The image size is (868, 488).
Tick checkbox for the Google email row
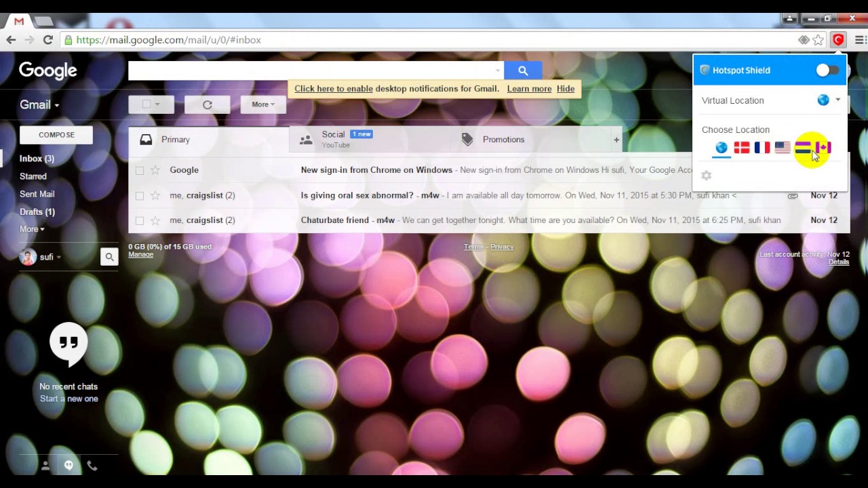[x=140, y=170]
